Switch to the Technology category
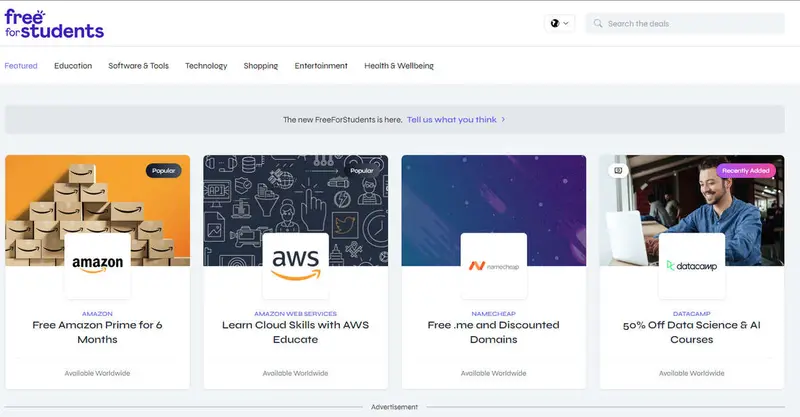800x417 pixels. tap(206, 66)
